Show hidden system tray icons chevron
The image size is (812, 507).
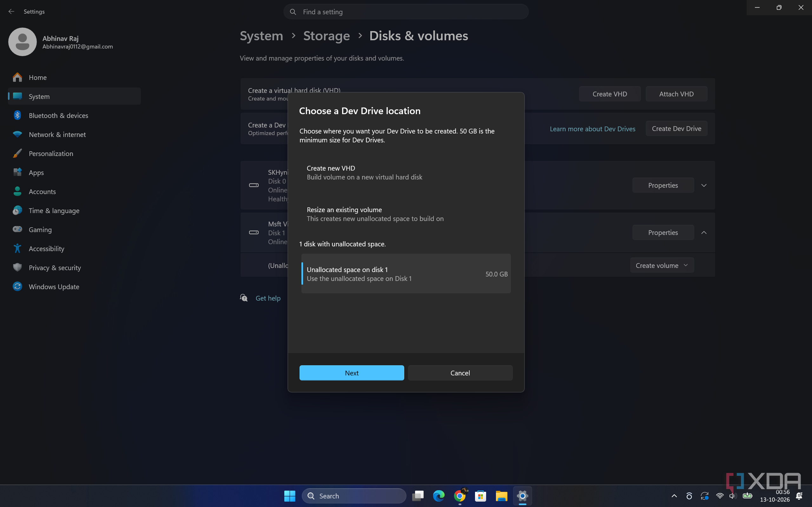[x=674, y=496]
